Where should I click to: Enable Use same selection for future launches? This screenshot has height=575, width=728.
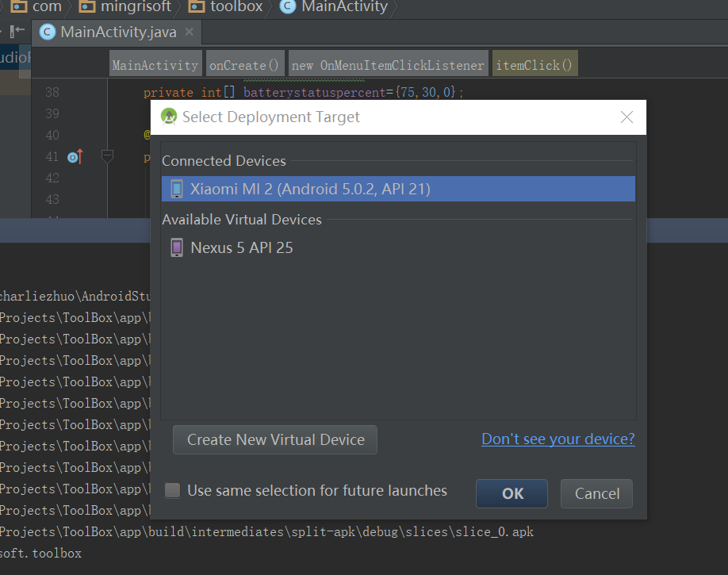point(172,490)
